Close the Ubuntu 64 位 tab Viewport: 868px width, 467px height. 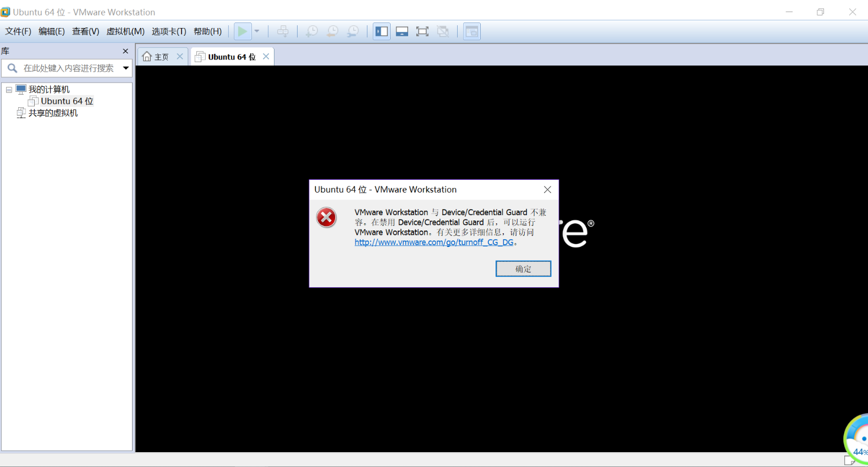tap(266, 56)
